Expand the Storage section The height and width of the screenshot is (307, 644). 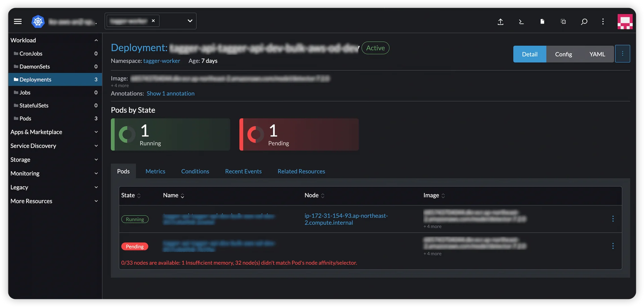[x=55, y=160]
